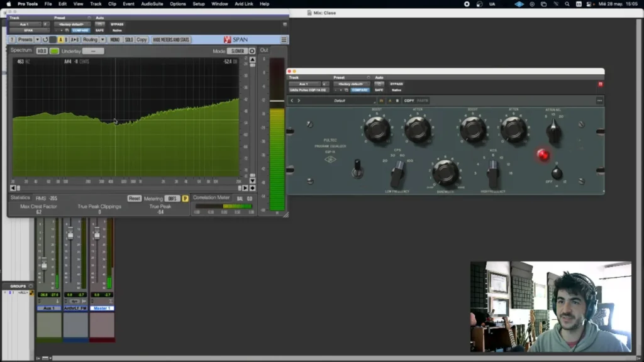The height and width of the screenshot is (362, 644).
Task: Toggle BYPASS in Pultec plugin header
Action: click(396, 84)
